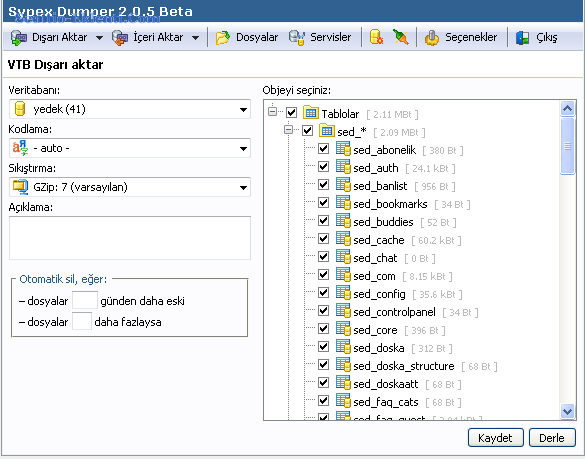The image size is (585, 459).
Task: Open the Kodlama auto dropdown
Action: pyautogui.click(x=130, y=148)
